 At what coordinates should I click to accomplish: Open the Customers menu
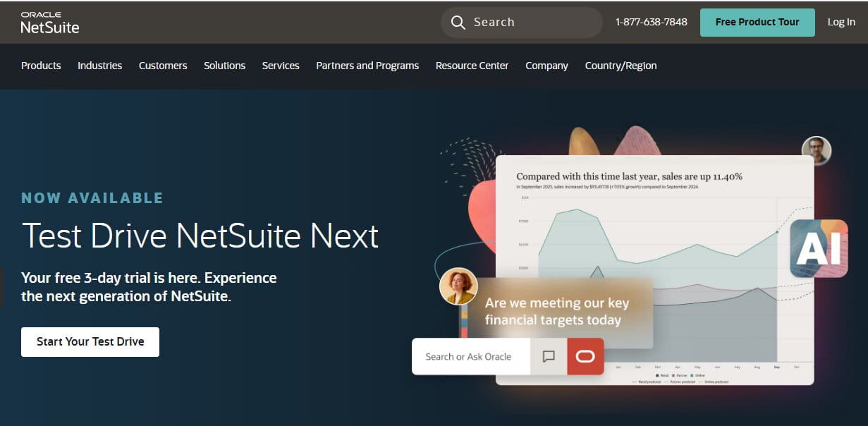pyautogui.click(x=163, y=66)
